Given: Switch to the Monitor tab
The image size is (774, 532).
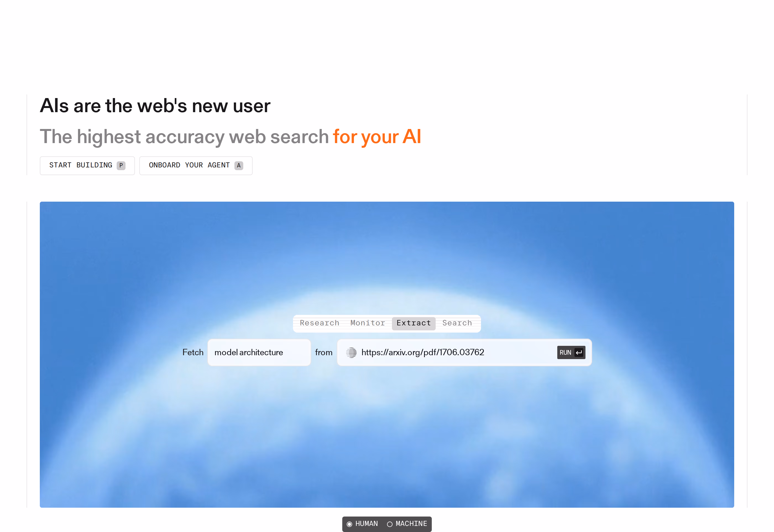Looking at the screenshot, I should [x=368, y=323].
